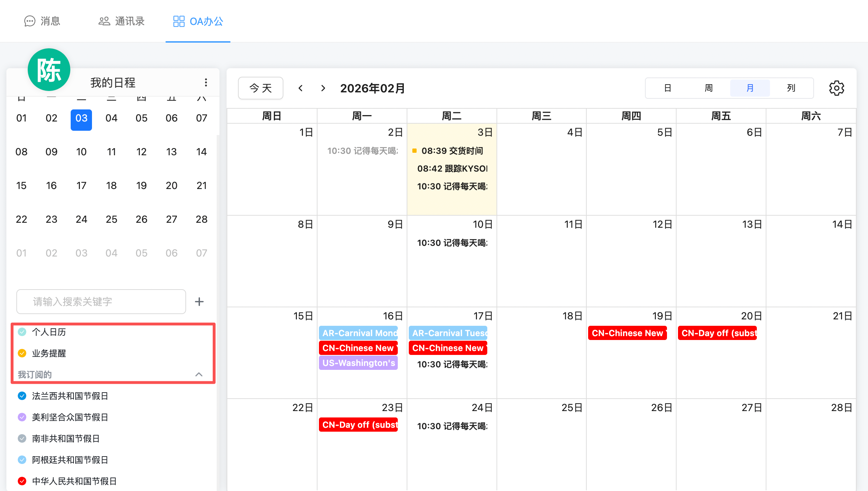
Task: Go to previous month with left arrow
Action: [300, 88]
